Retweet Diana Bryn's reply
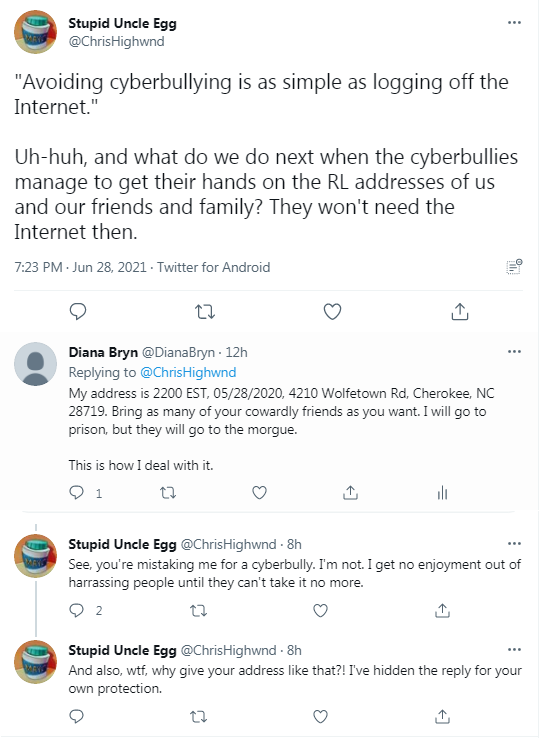Screen dimensions: 548x754 click(x=168, y=493)
